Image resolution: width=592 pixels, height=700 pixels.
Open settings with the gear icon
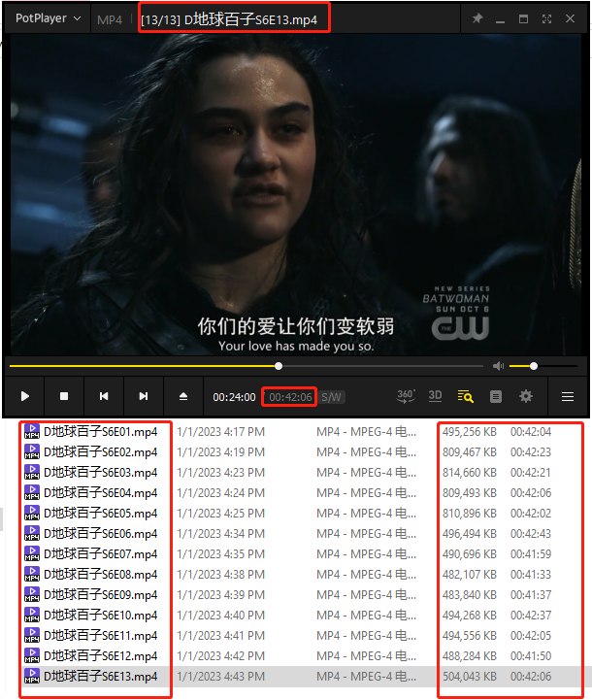(x=526, y=396)
